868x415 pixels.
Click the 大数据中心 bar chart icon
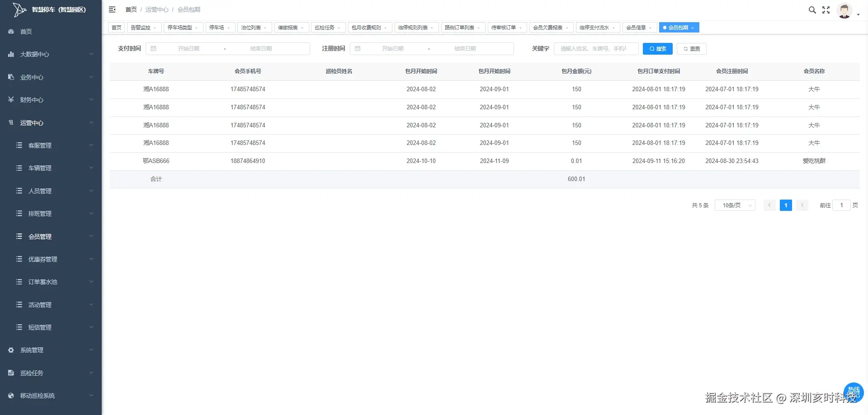tap(11, 54)
